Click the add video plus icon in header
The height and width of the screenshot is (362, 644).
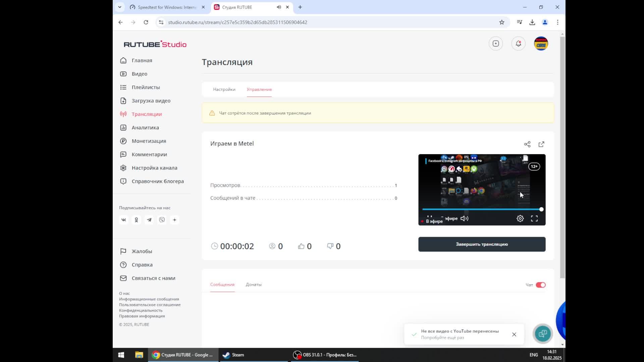tap(496, 44)
